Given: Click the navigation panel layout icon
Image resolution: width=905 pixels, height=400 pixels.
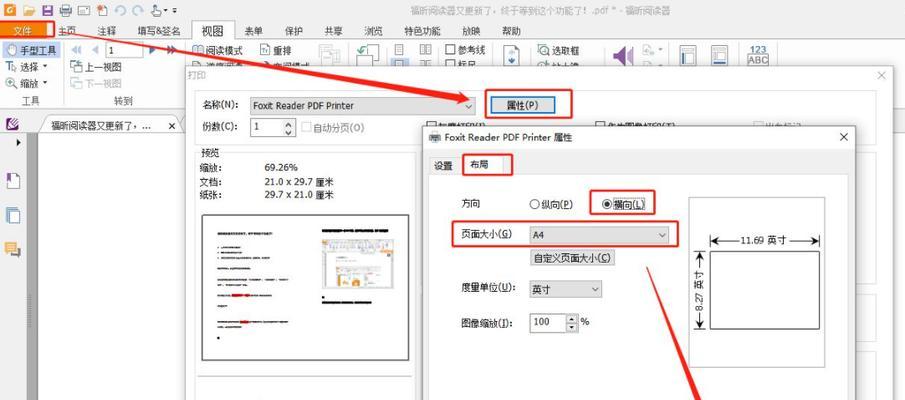Looking at the screenshot, I should click(687, 56).
